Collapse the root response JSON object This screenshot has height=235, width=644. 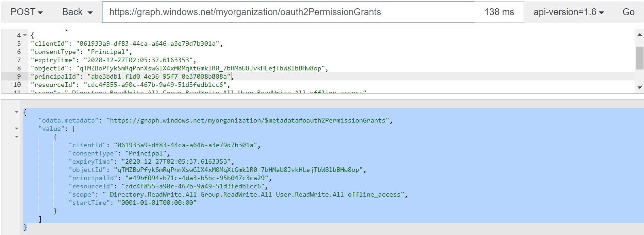click(x=17, y=112)
